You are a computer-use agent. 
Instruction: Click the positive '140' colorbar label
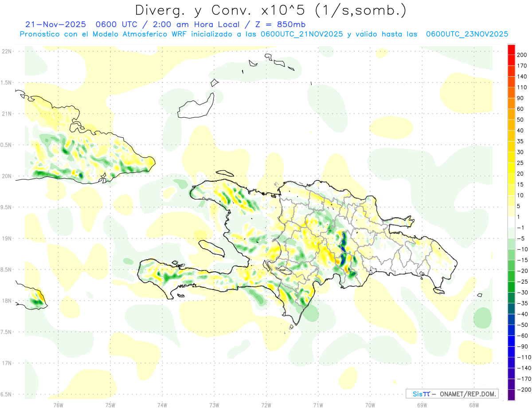(522, 76)
